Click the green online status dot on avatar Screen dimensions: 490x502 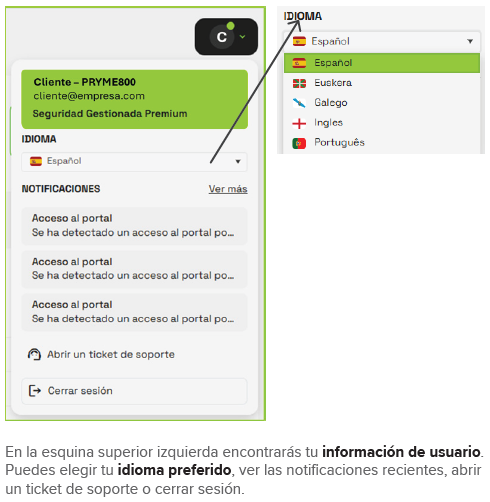point(230,26)
